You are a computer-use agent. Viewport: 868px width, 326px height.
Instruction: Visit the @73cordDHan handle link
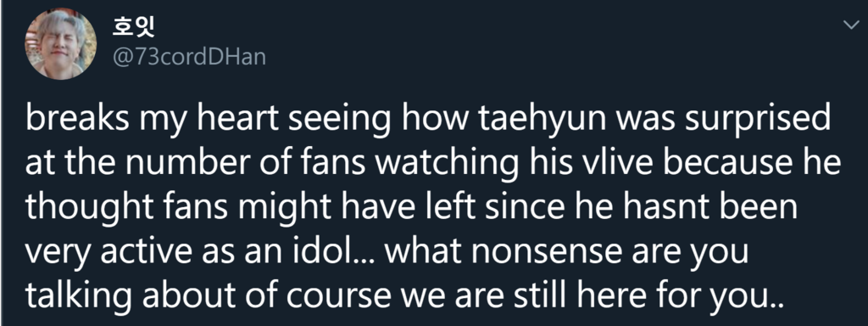click(x=189, y=57)
